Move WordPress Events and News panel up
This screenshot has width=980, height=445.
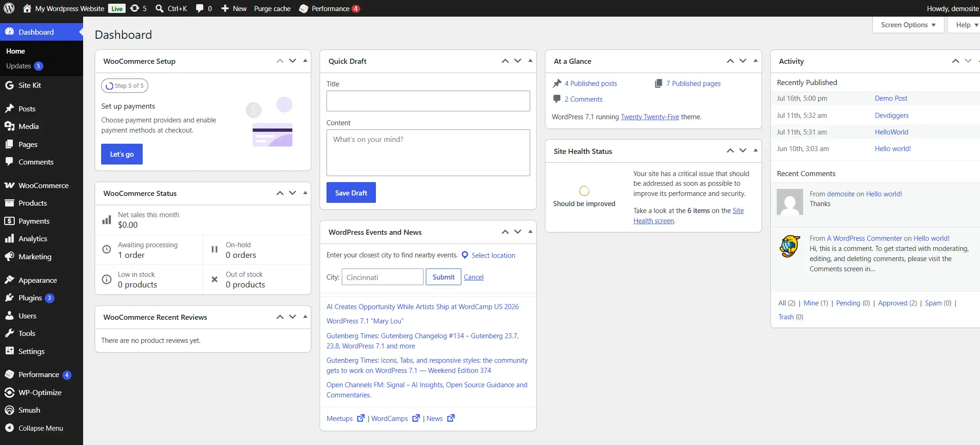[x=505, y=232]
